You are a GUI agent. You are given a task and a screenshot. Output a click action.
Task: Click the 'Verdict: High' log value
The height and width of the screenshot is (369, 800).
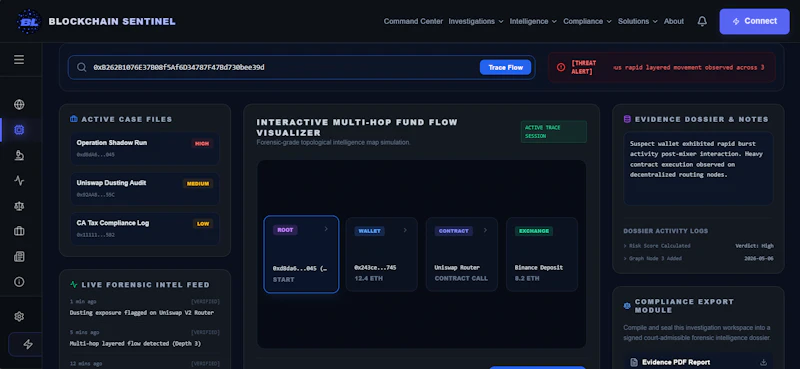754,245
